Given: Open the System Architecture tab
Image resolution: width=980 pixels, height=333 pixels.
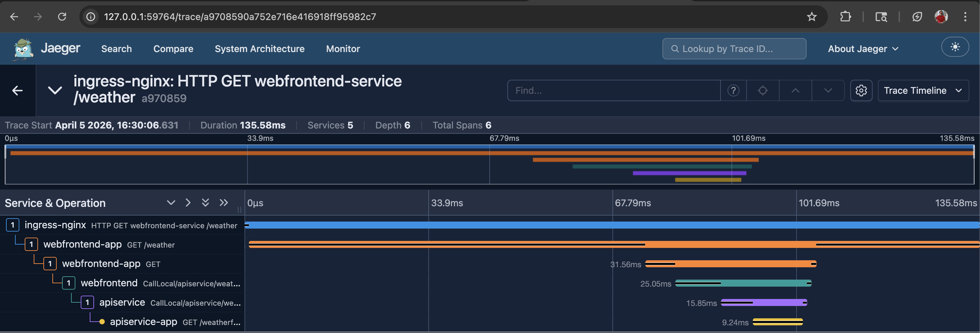Looking at the screenshot, I should coord(260,49).
